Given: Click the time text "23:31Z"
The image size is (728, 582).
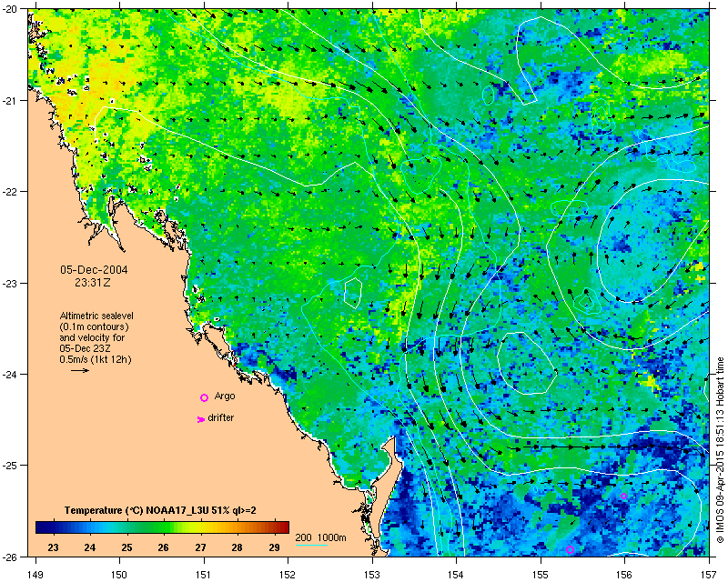Looking at the screenshot, I should click(x=93, y=282).
